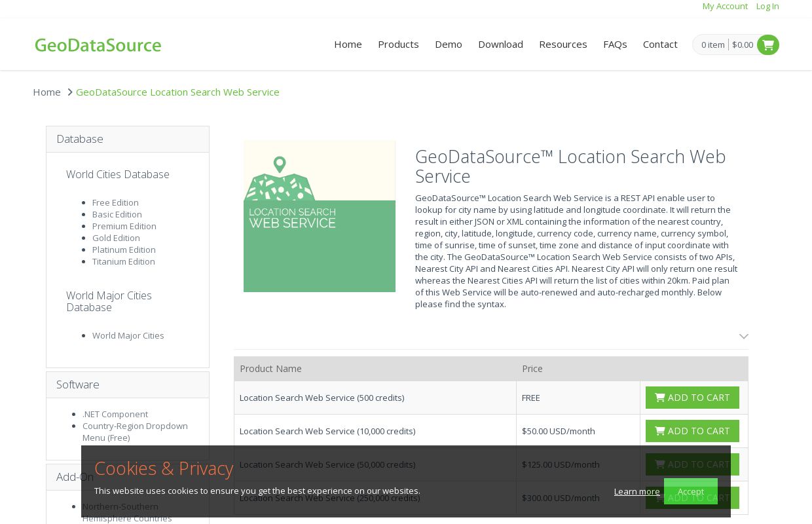Accept the cookies notice
The width and height of the screenshot is (812, 524).
pos(691,491)
